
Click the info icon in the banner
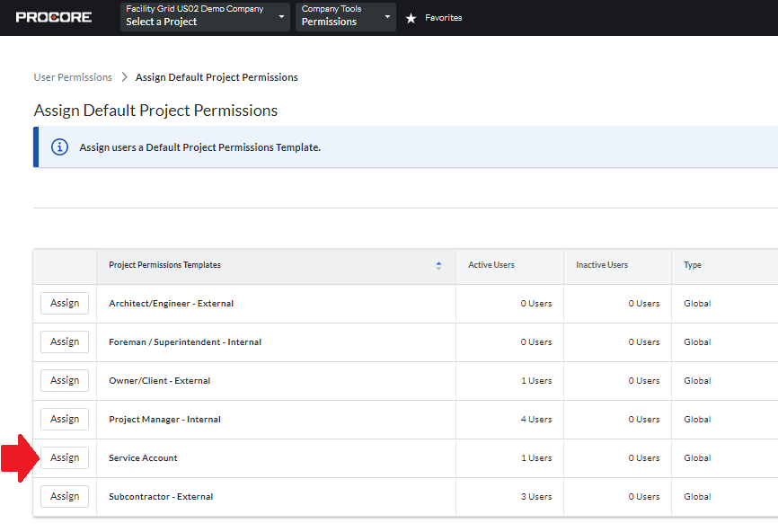coord(59,146)
